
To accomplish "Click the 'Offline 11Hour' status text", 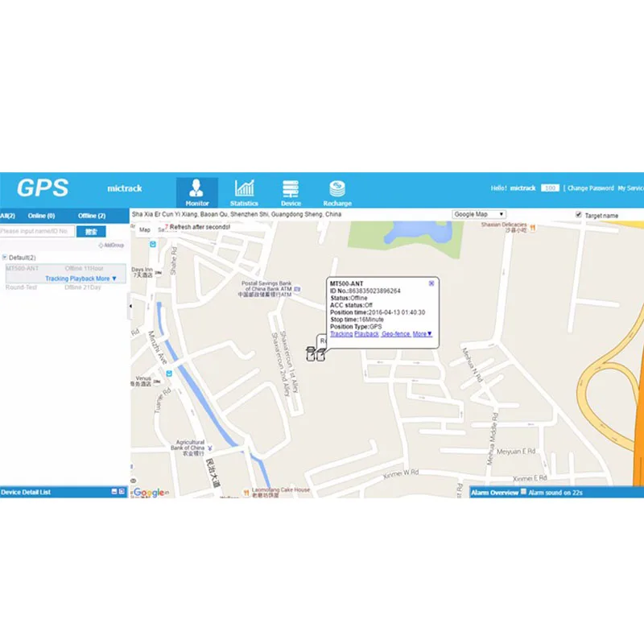I will pos(85,268).
